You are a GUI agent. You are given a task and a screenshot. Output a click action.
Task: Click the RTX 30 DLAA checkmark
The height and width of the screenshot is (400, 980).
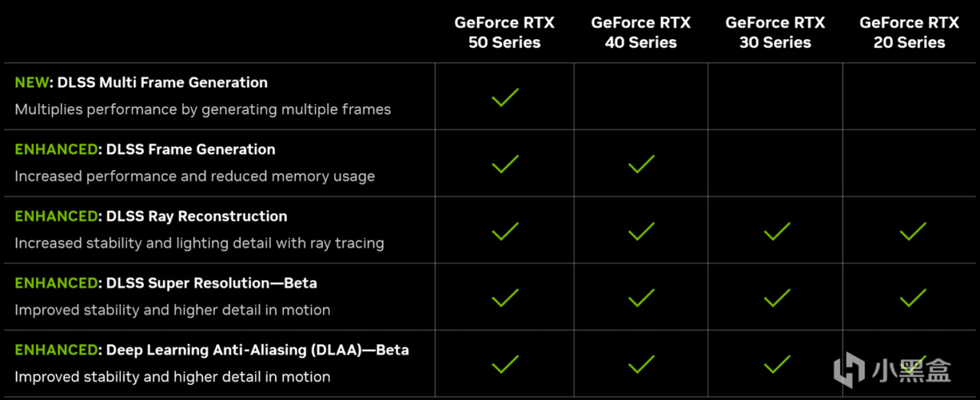(x=776, y=364)
